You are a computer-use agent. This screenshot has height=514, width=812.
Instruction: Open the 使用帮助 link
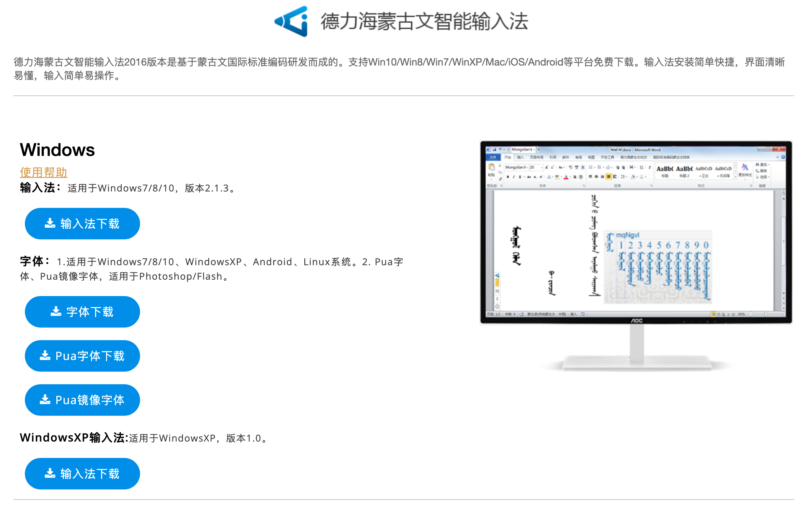point(43,173)
